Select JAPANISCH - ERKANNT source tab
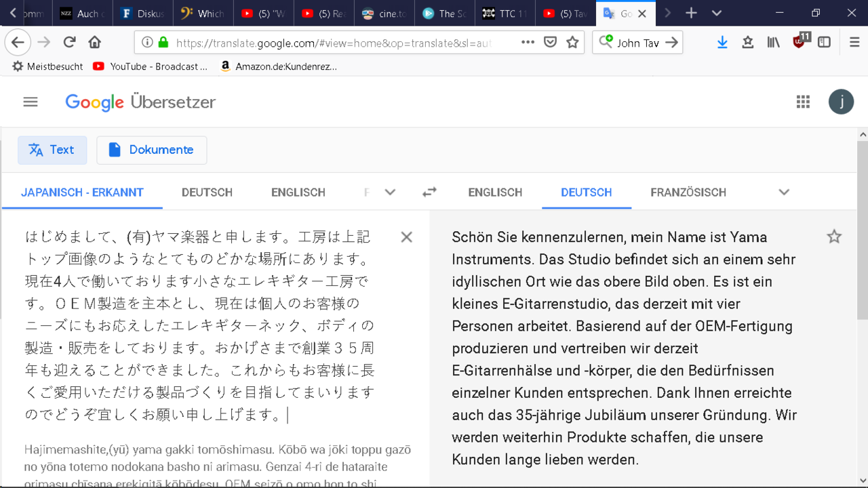 tap(82, 192)
